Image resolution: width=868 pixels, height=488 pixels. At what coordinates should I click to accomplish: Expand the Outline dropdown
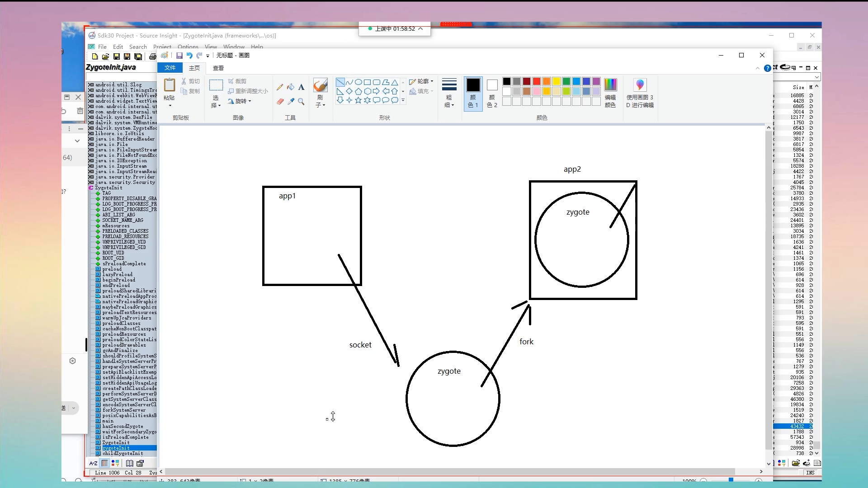tap(421, 81)
